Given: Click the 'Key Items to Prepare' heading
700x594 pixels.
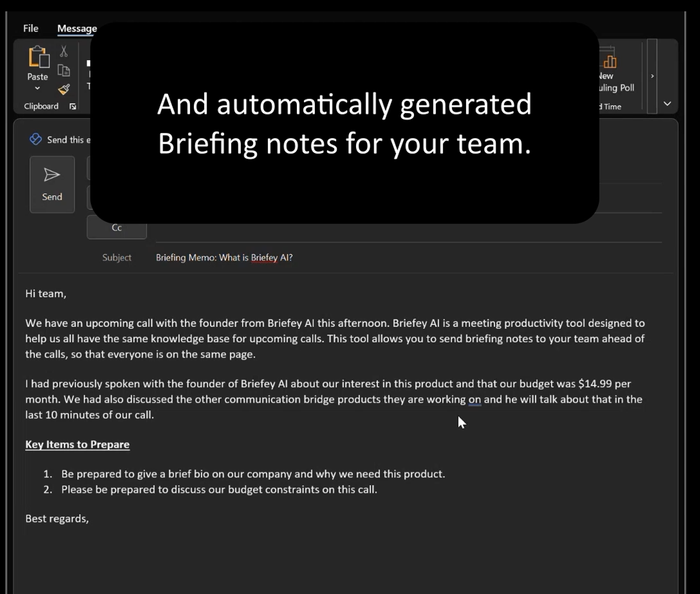Looking at the screenshot, I should pos(77,444).
